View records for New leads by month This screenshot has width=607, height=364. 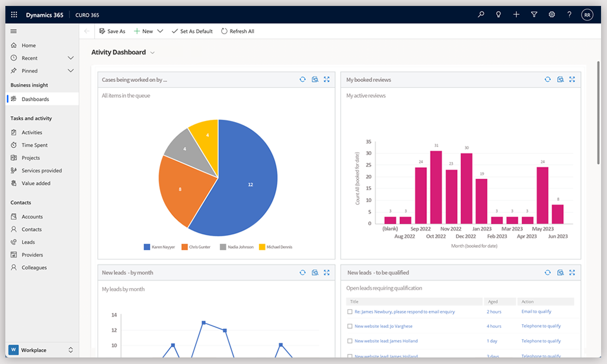(315, 273)
